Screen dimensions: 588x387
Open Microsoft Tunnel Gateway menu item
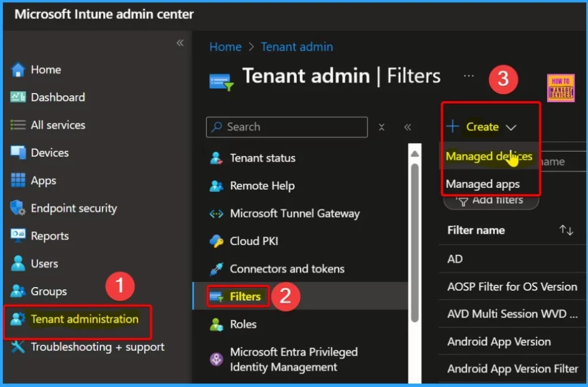pyautogui.click(x=295, y=214)
